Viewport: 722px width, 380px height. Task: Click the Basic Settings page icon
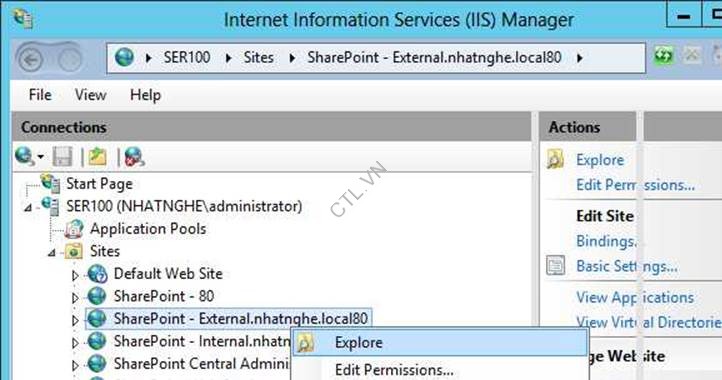555,265
